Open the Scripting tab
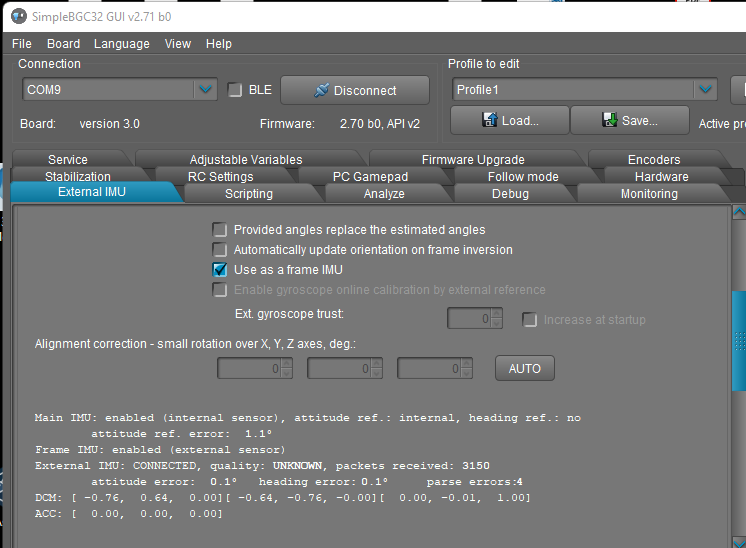The width and height of the screenshot is (746, 548). click(249, 194)
